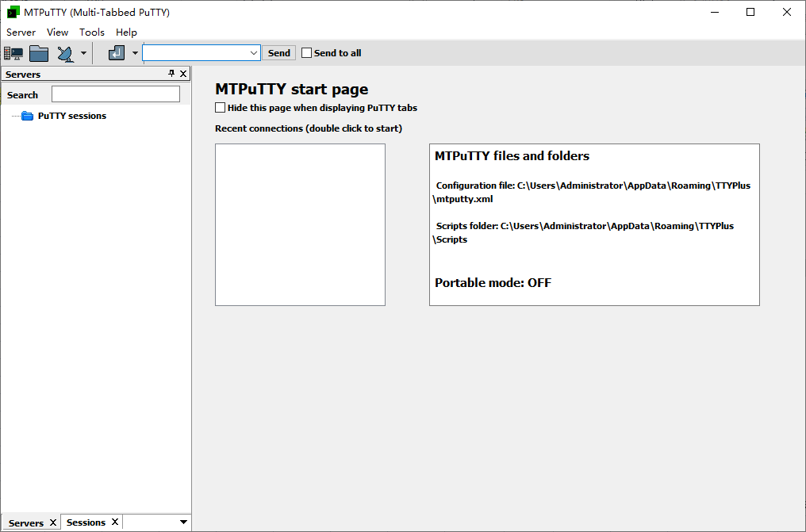Close the Servers bottom tab
Viewport: 806px width, 532px height.
pos(53,522)
